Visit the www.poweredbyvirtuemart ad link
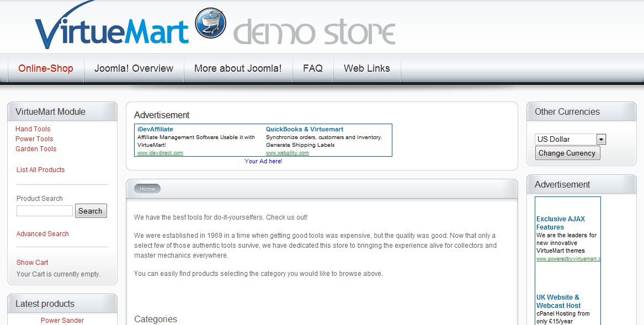The image size is (644, 325). tap(568, 259)
